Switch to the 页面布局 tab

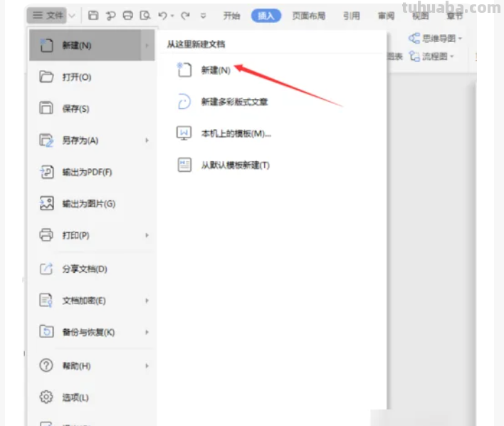tap(308, 16)
